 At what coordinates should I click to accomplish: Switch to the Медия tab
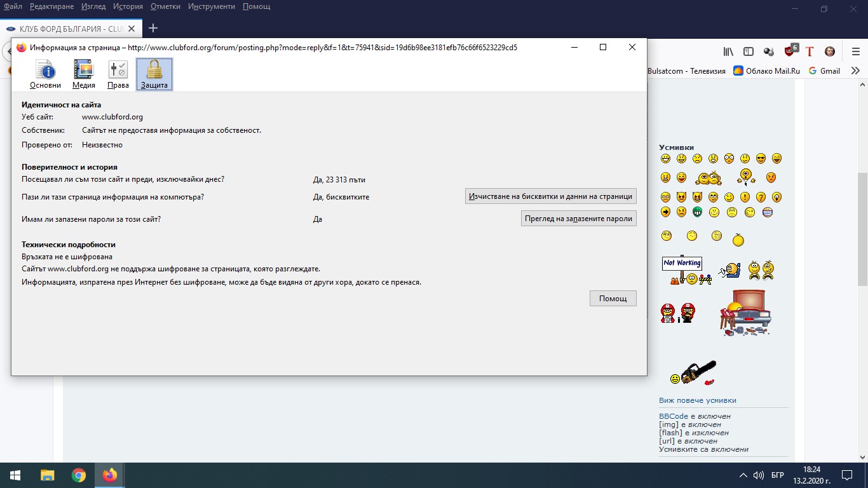click(84, 74)
